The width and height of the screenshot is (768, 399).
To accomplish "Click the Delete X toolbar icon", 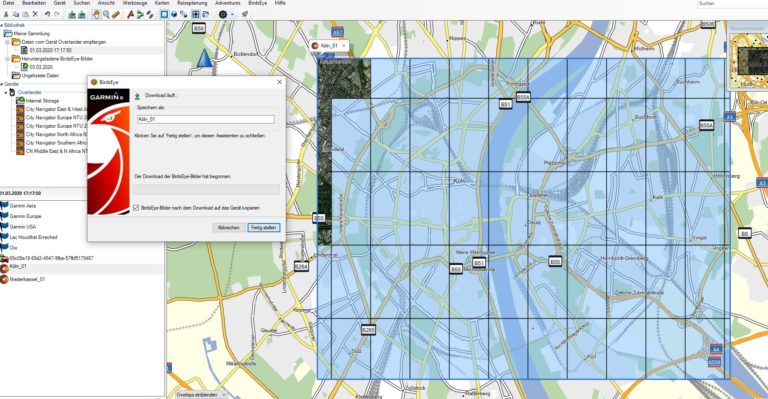I will pyautogui.click(x=35, y=15).
